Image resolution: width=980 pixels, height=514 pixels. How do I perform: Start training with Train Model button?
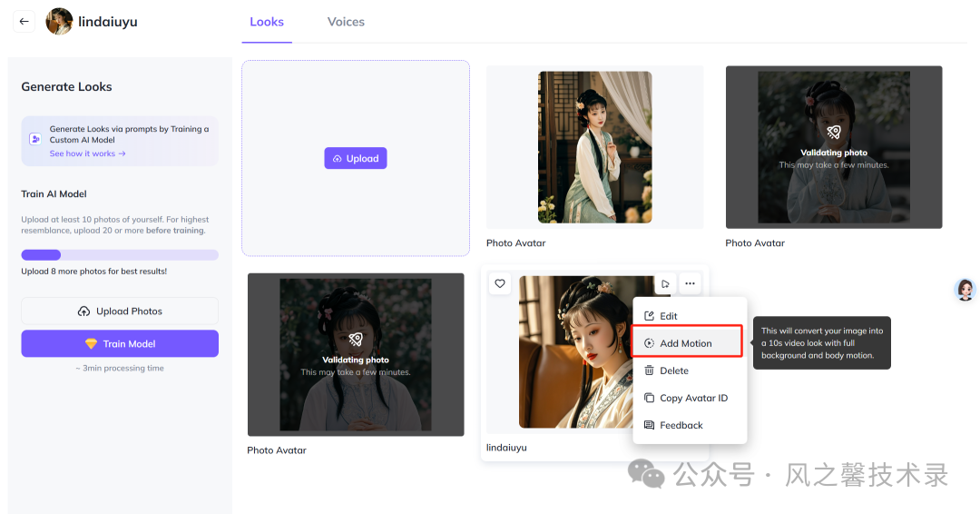click(120, 344)
